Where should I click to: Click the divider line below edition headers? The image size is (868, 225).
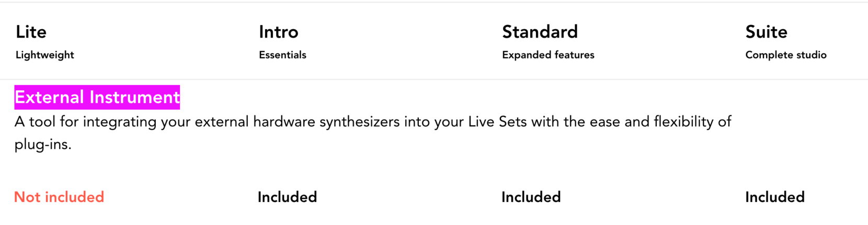click(x=434, y=79)
